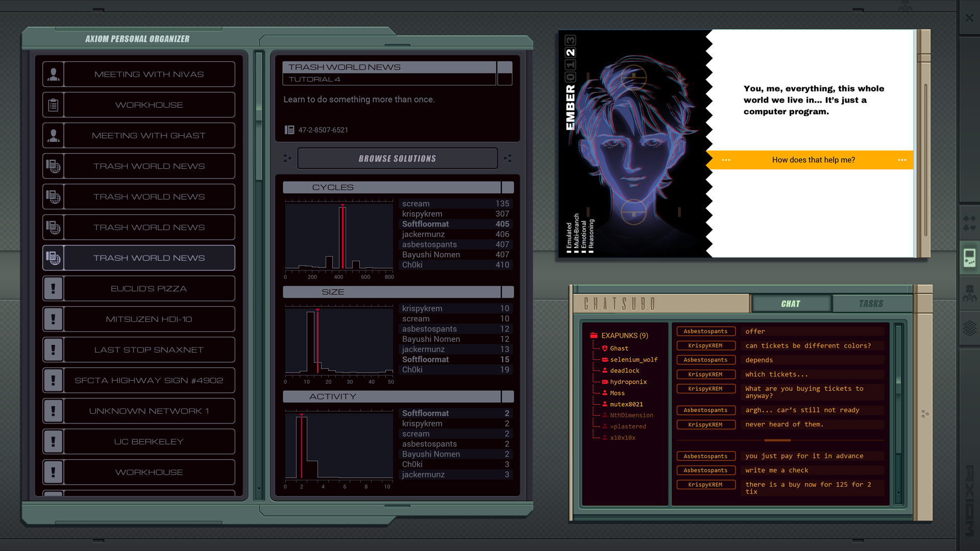Select Euclid's Pizza mission
Image resolution: width=980 pixels, height=551 pixels.
[149, 289]
